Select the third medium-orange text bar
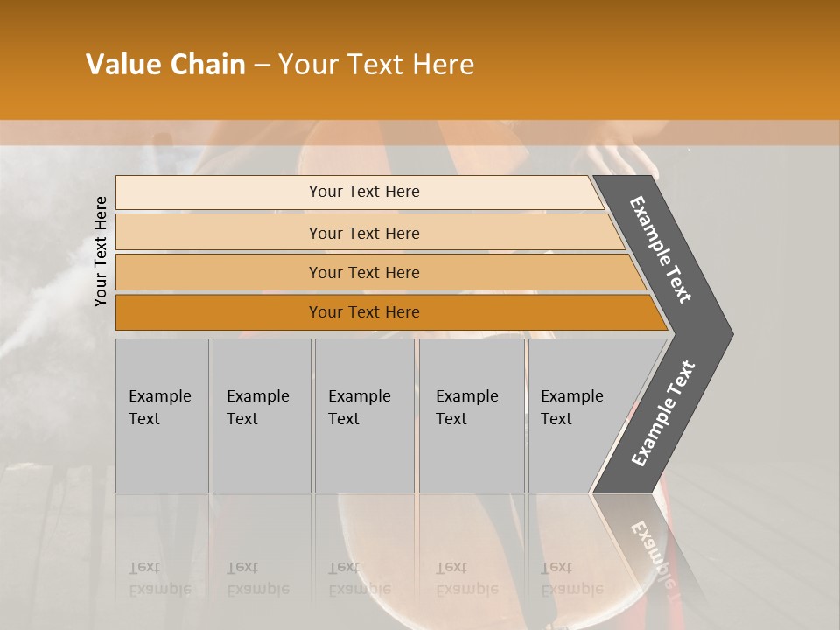Screen dimensions: 840x630 point(364,272)
